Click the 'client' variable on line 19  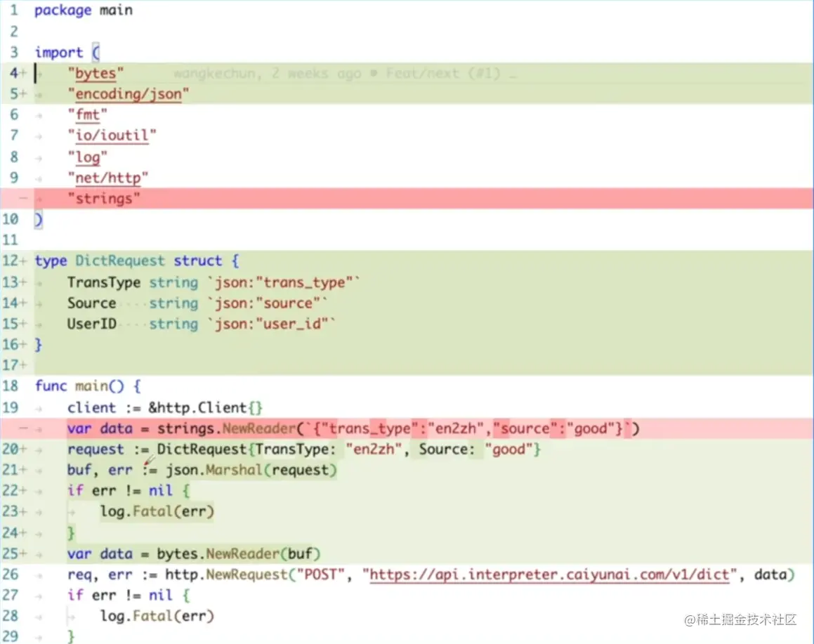(x=91, y=407)
